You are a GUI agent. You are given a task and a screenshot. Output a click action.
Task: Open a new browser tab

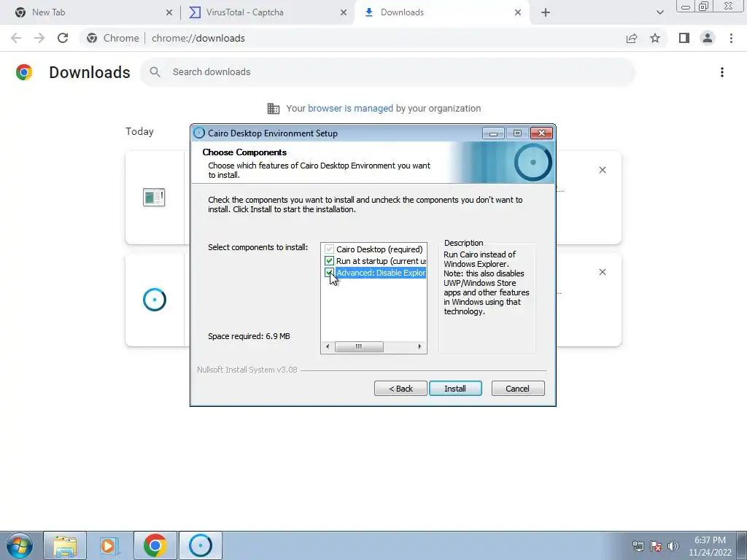546,12
